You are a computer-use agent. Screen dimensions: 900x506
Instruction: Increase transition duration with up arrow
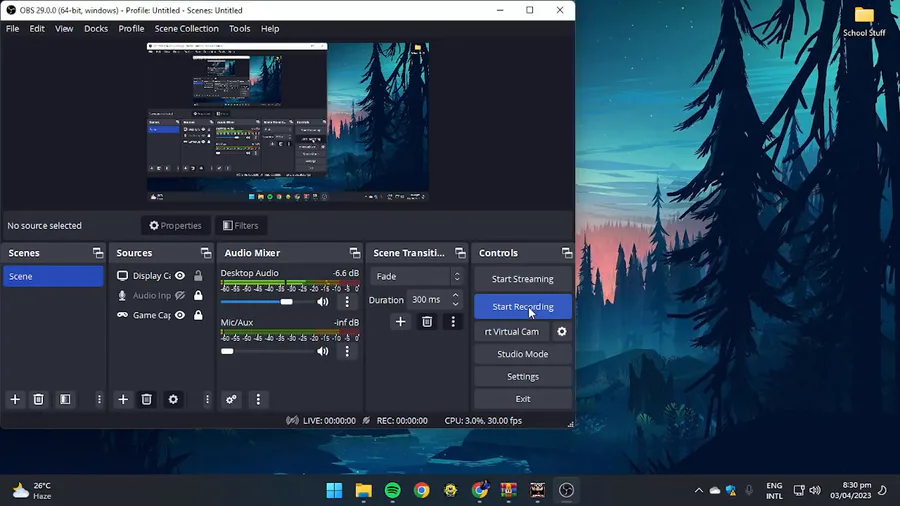[x=456, y=295]
